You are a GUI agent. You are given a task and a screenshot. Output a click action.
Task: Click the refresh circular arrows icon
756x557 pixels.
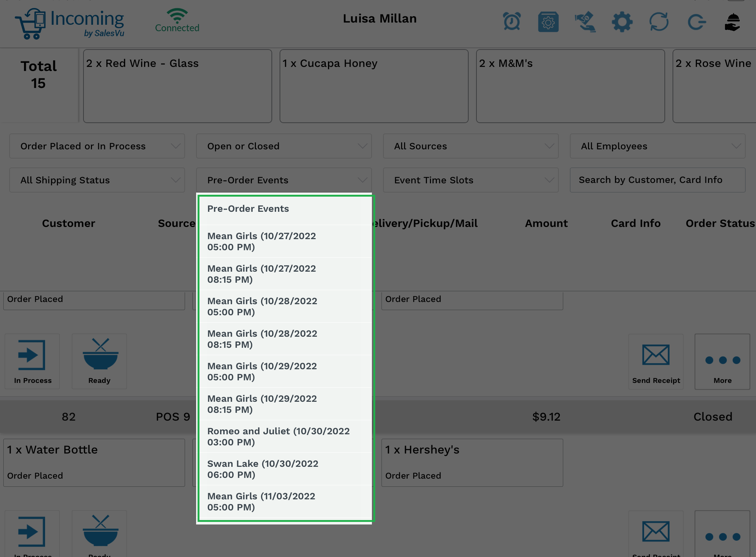tap(659, 22)
